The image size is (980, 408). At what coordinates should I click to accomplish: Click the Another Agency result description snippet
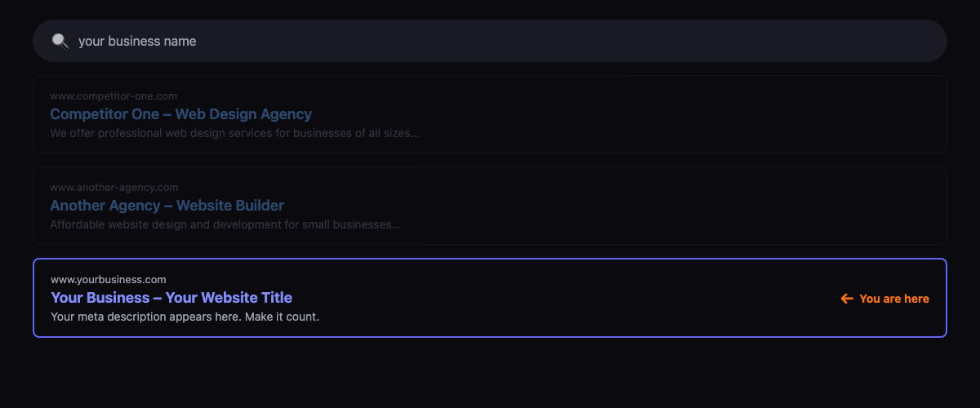pyautogui.click(x=225, y=224)
